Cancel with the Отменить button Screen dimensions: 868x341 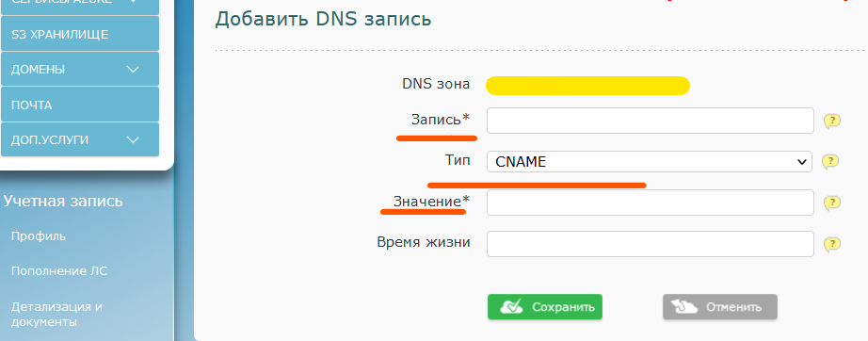click(720, 307)
